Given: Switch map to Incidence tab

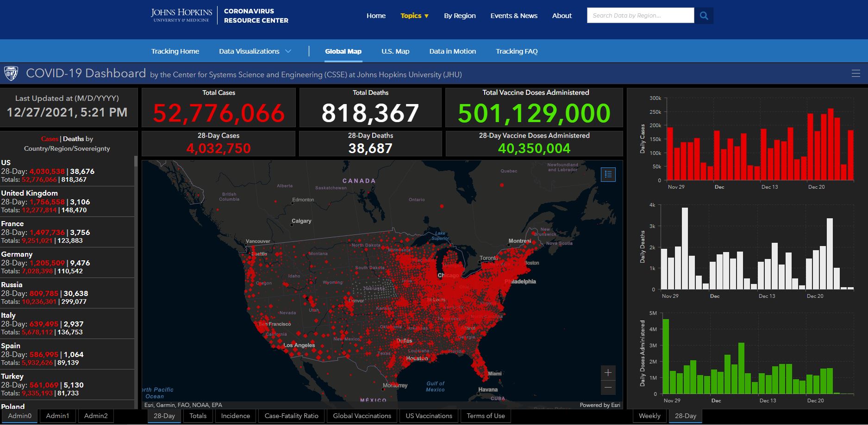Looking at the screenshot, I should 235,416.
